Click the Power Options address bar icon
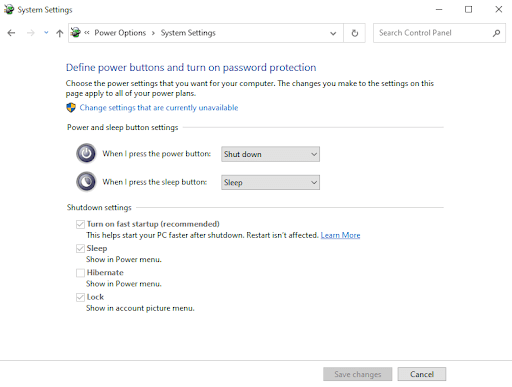The image size is (512, 387). pos(76,33)
